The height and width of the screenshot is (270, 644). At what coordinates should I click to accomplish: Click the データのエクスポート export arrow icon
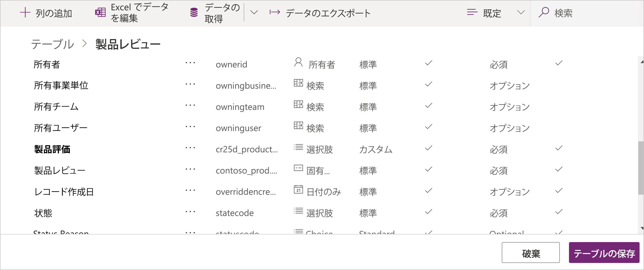coord(275,12)
